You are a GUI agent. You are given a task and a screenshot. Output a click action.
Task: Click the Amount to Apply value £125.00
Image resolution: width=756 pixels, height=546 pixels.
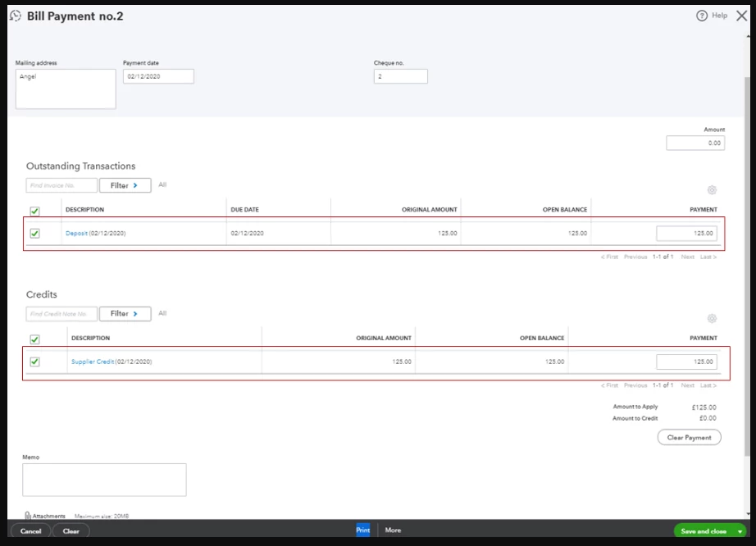point(704,407)
